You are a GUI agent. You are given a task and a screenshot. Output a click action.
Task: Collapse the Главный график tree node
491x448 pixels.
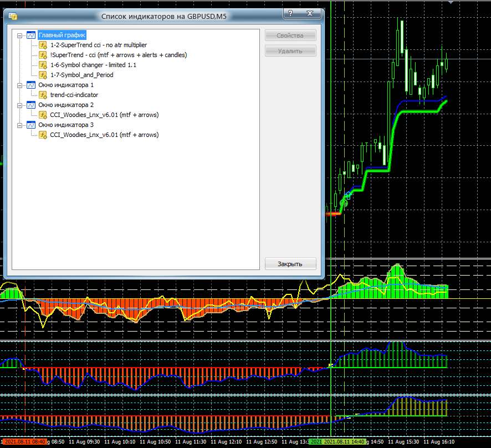click(x=20, y=35)
